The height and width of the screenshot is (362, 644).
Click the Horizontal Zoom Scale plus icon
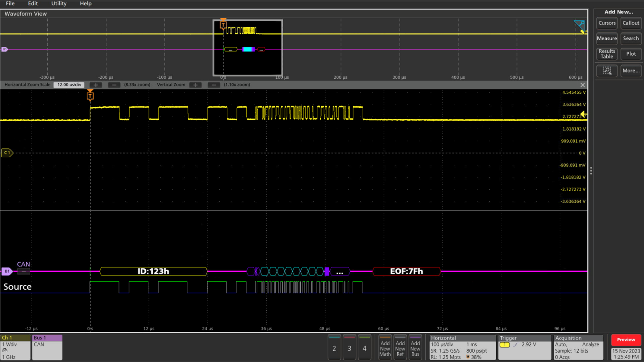coord(95,85)
